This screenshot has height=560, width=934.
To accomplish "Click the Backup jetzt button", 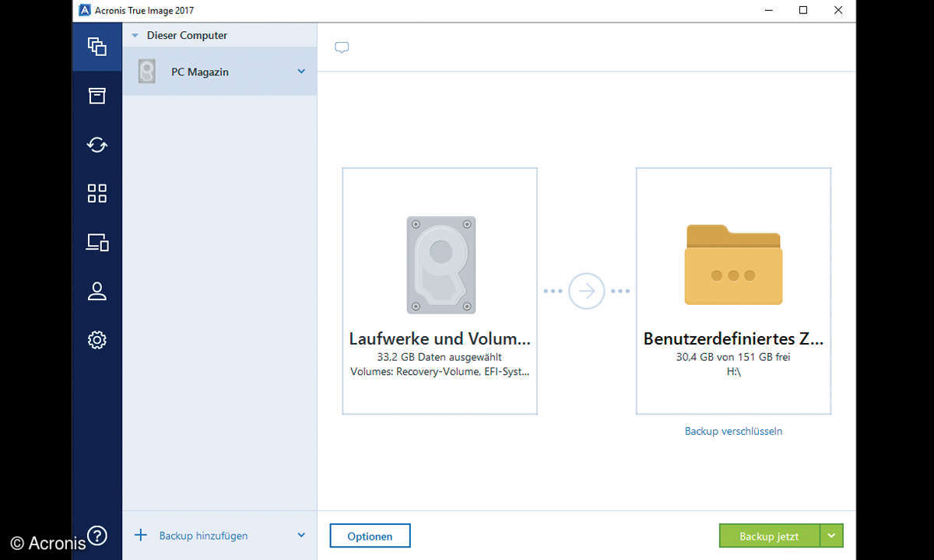I will [769, 536].
